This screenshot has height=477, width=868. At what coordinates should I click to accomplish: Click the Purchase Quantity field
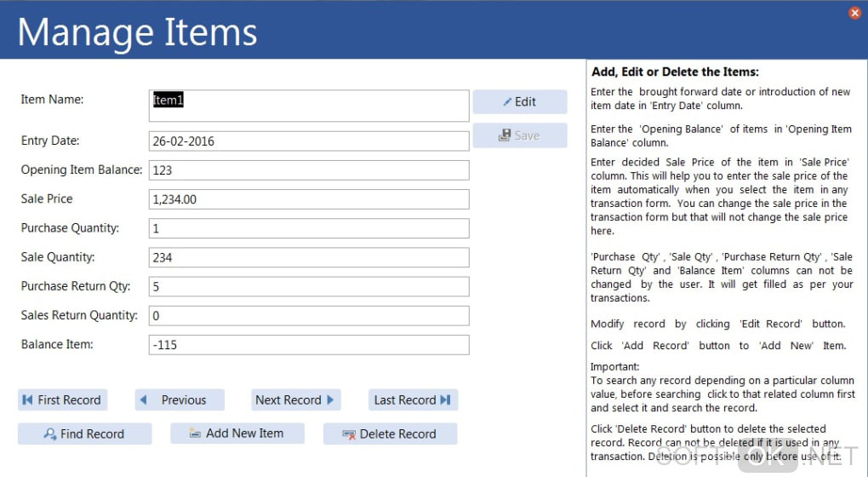tap(309, 228)
